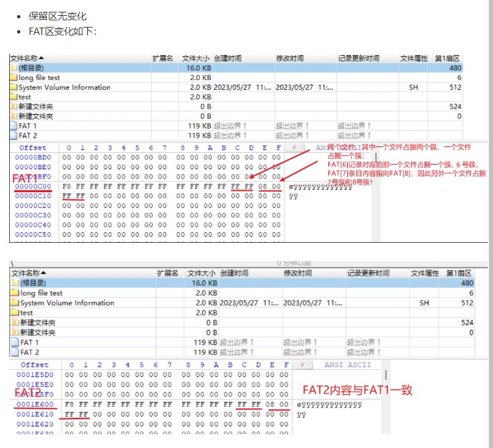Click offset 0001E610 in the hex view
The width and height of the screenshot is (493, 448).
click(x=35, y=414)
